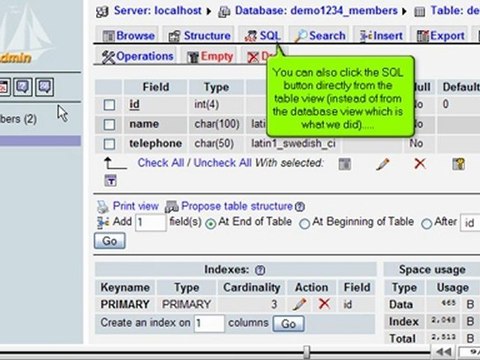This screenshot has width=480, height=360.
Task: Click the server icon in the breadcrumb
Action: point(102,12)
